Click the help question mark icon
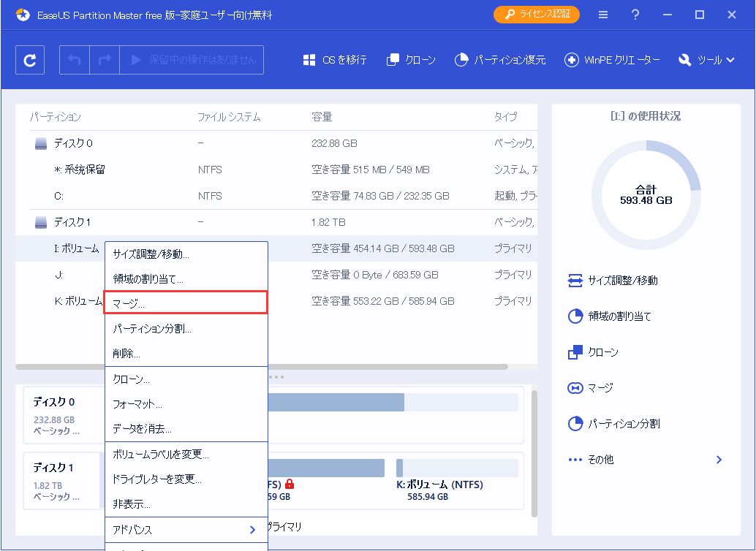Viewport: 756px width, 551px height. click(x=635, y=15)
